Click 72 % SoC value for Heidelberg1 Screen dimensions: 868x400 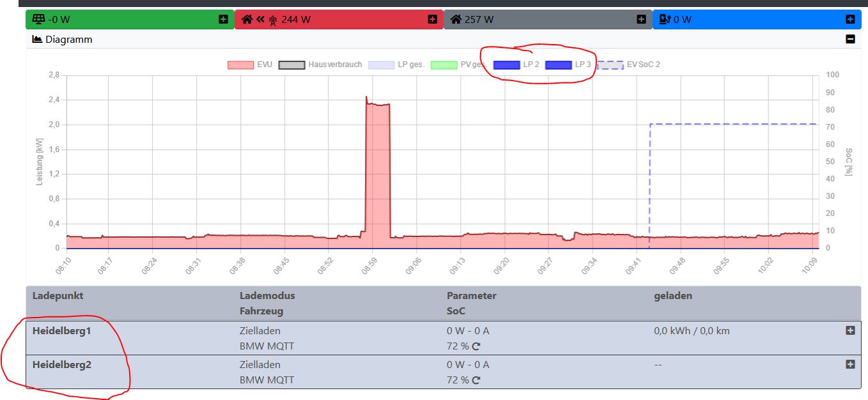click(x=458, y=346)
